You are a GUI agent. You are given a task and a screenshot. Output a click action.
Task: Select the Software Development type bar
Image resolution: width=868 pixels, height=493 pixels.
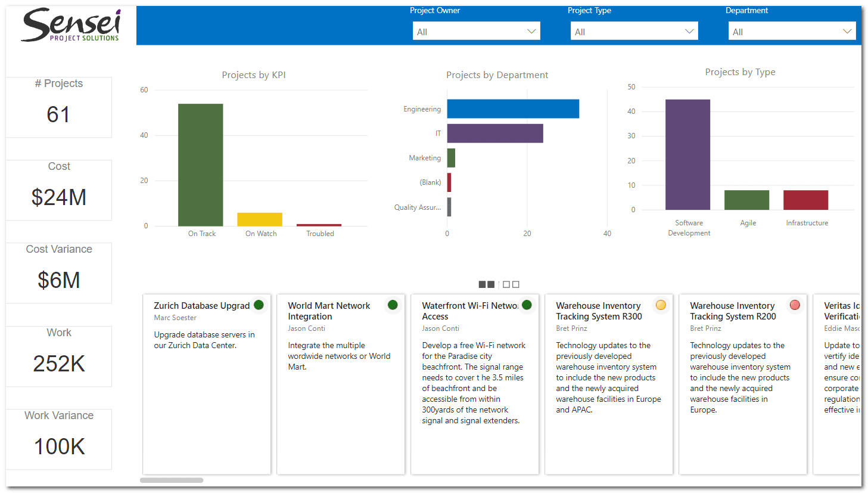pos(687,154)
